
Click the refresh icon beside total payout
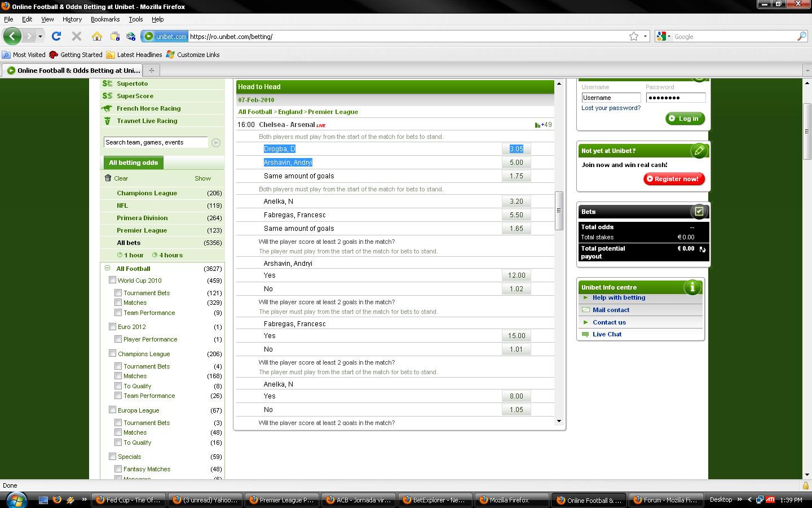703,249
